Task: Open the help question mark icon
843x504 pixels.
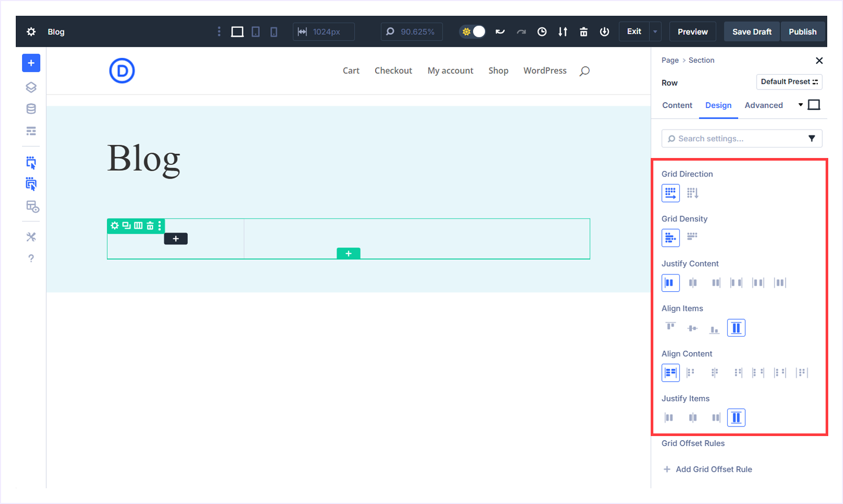Action: click(x=31, y=259)
